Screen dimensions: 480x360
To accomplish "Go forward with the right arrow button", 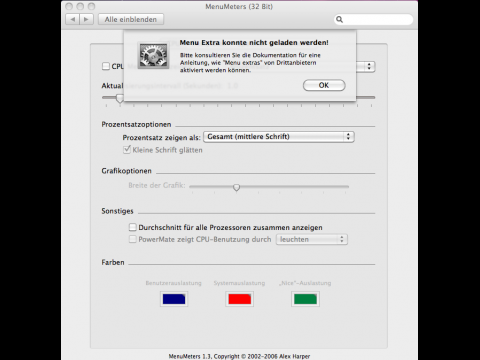I will point(86,19).
